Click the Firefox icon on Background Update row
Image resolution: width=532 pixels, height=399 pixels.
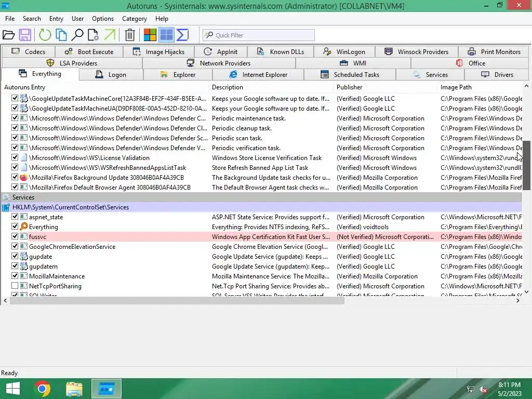(x=23, y=178)
